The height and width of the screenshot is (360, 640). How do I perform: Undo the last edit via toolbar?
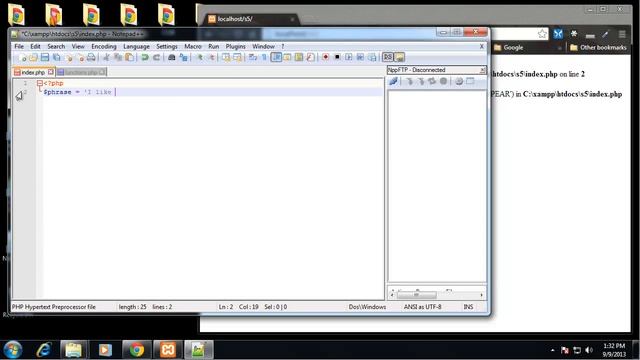point(145,58)
